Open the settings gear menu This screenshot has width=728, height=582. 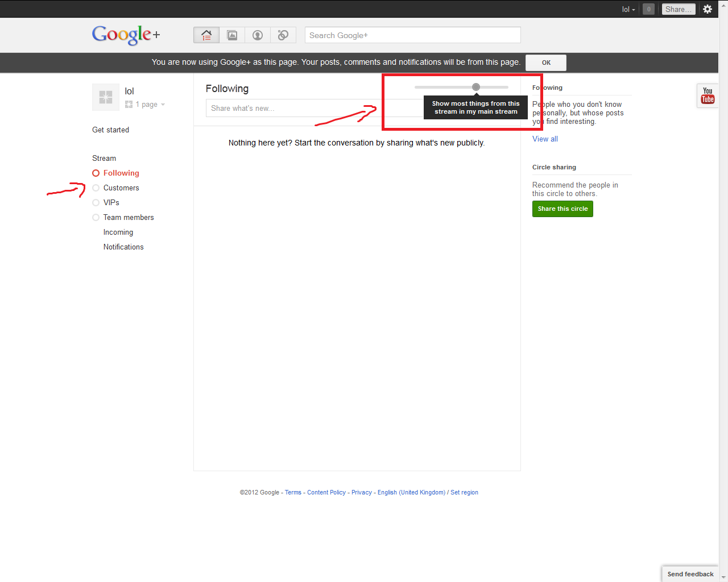pyautogui.click(x=708, y=9)
